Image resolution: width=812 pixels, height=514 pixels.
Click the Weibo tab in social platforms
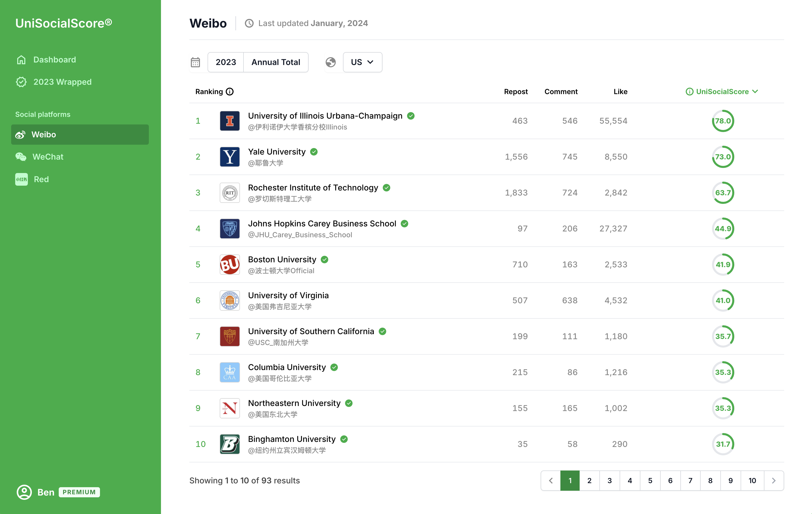[80, 135]
